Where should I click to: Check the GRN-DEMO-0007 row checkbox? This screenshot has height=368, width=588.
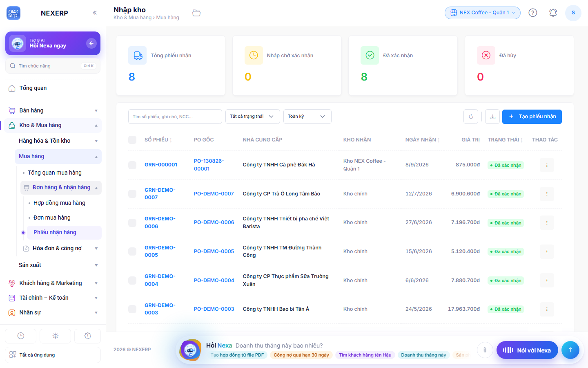click(x=132, y=194)
